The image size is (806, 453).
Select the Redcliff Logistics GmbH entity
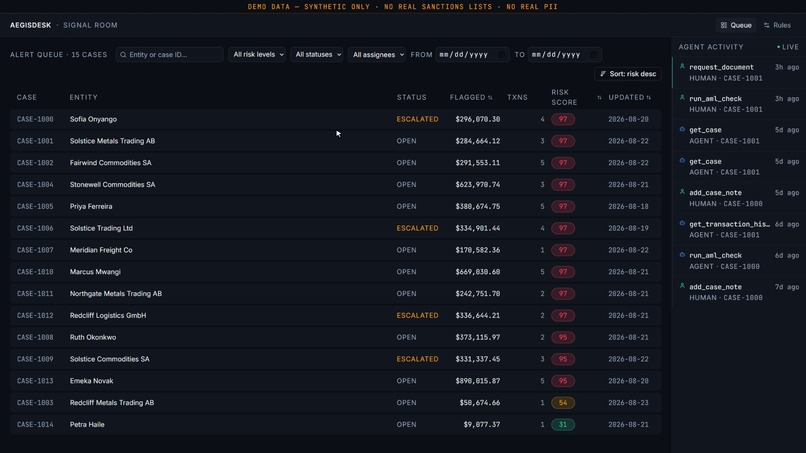click(x=108, y=316)
